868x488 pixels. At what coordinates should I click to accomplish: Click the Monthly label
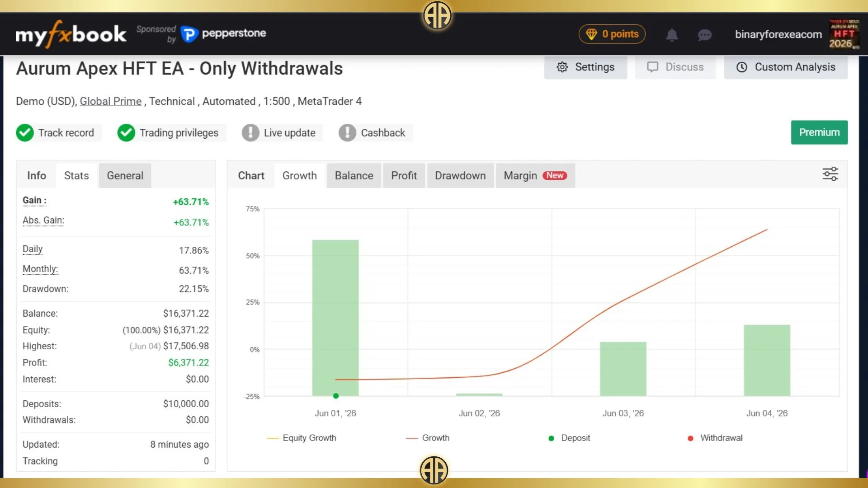40,269
